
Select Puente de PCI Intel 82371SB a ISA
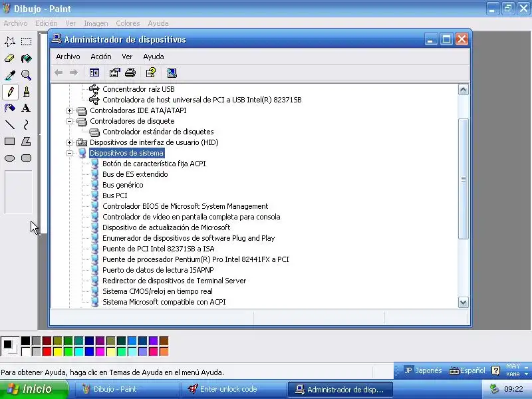tap(158, 249)
